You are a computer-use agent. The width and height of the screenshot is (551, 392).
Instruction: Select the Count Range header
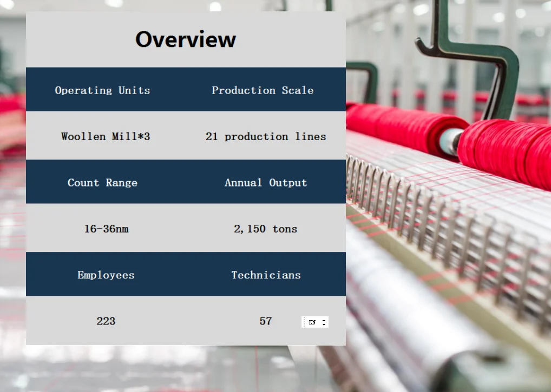pos(102,183)
